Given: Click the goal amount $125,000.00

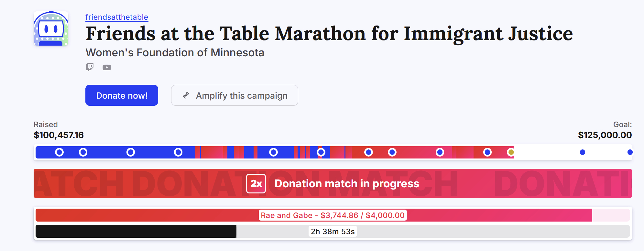Looking at the screenshot, I should 605,135.
